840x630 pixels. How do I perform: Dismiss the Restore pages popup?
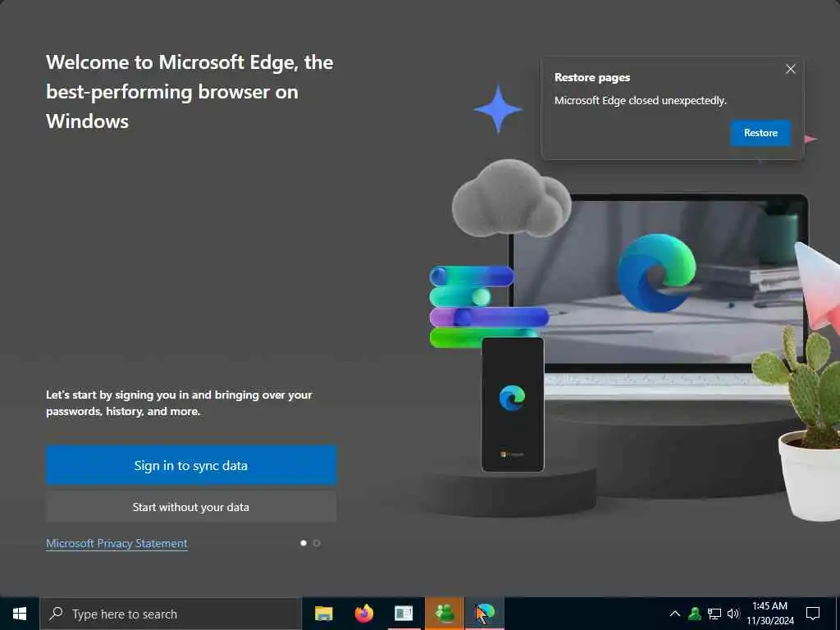791,69
